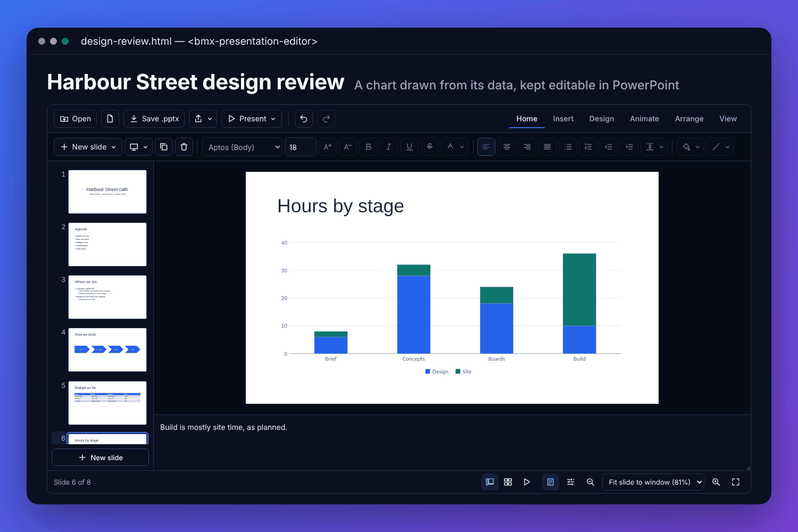
Task: Toggle bold formatting
Action: click(368, 147)
